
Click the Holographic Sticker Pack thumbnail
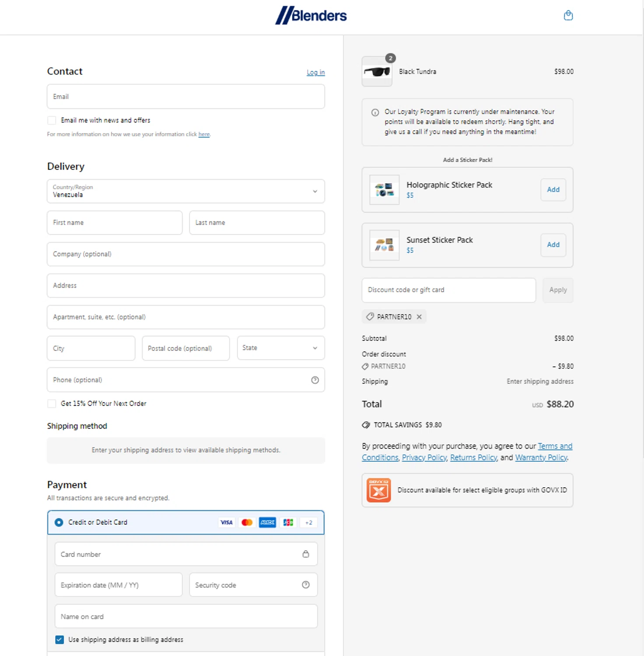tap(385, 190)
